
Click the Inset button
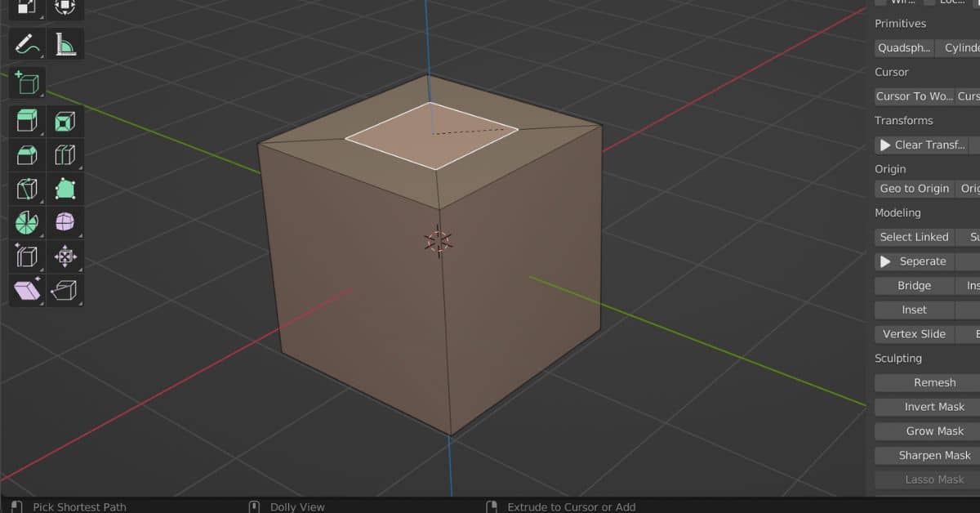[x=914, y=310]
